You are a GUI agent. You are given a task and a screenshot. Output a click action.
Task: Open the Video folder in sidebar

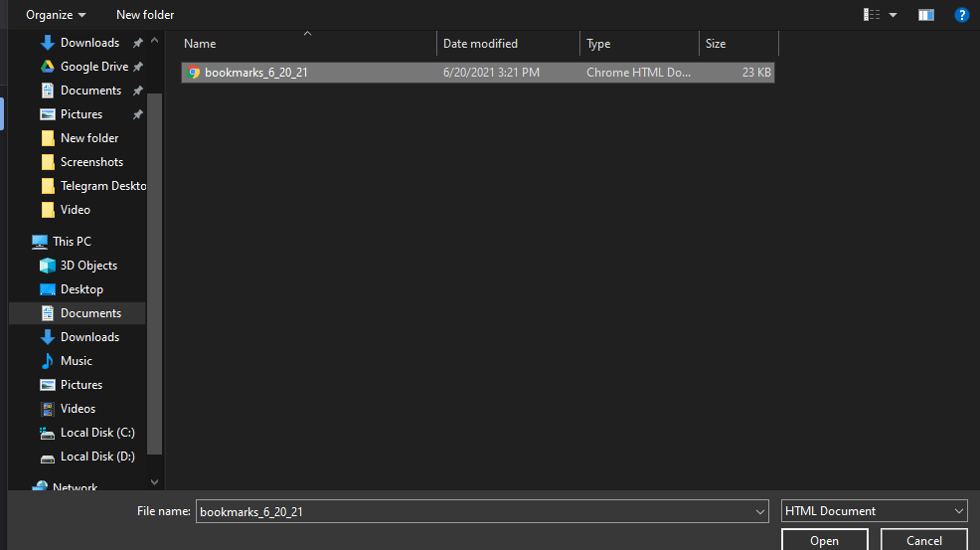point(66,210)
